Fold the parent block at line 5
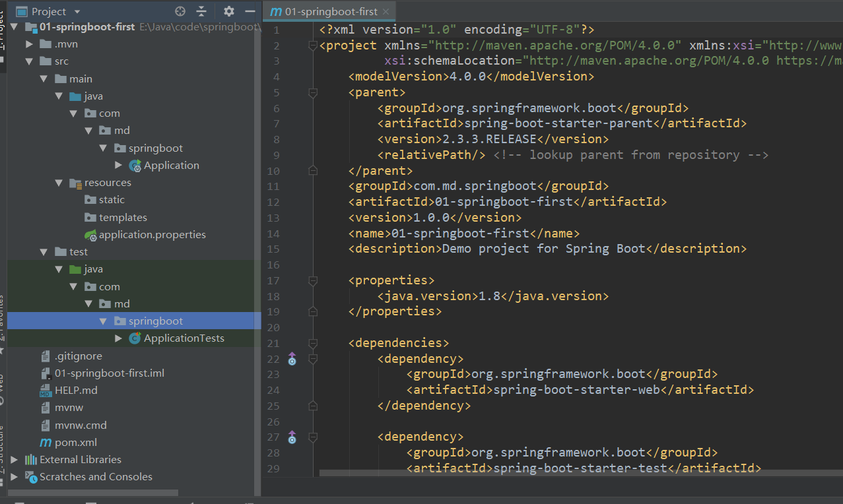This screenshot has height=504, width=843. [313, 92]
